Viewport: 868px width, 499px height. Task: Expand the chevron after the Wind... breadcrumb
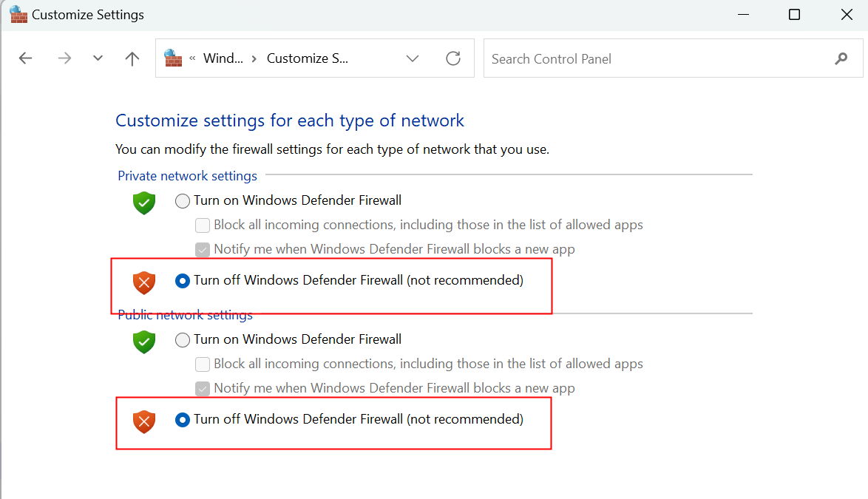(254, 58)
